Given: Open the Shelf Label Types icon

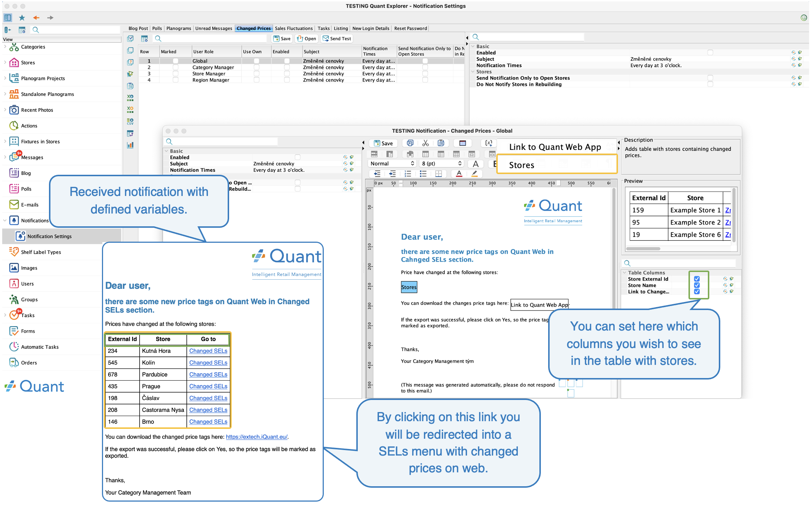Looking at the screenshot, I should click(x=14, y=252).
